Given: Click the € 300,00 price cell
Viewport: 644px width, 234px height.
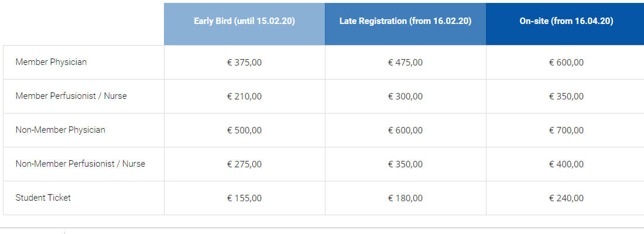Looking at the screenshot, I should [405, 97].
